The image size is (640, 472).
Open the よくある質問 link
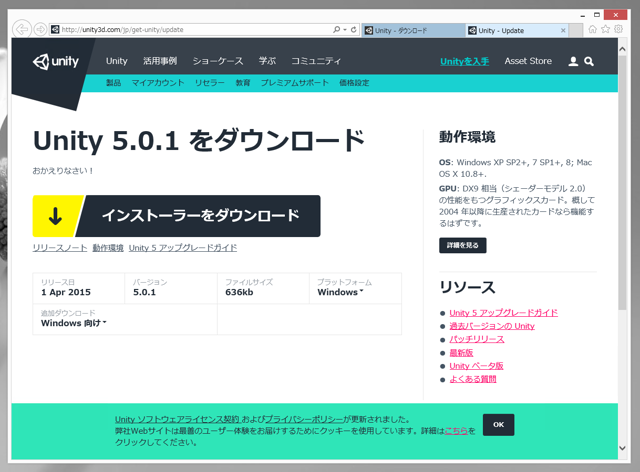coord(473,379)
